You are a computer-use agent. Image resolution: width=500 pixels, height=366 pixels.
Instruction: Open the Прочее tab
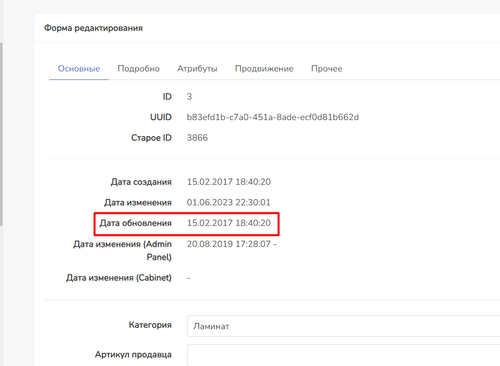point(327,69)
